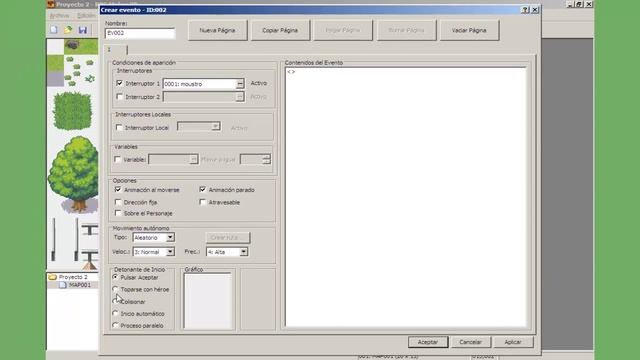The width and height of the screenshot is (640, 360).
Task: Select Toparse con héroe trigger option
Action: 115,289
